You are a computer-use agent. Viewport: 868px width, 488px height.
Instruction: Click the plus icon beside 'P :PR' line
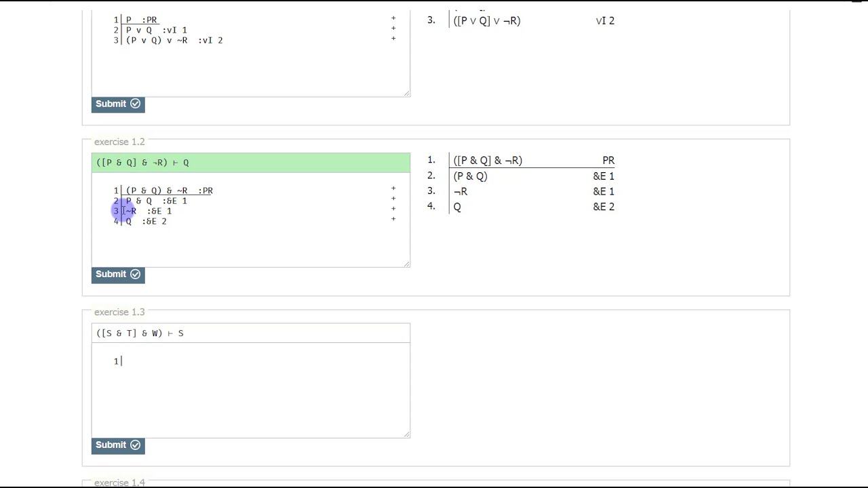point(393,18)
